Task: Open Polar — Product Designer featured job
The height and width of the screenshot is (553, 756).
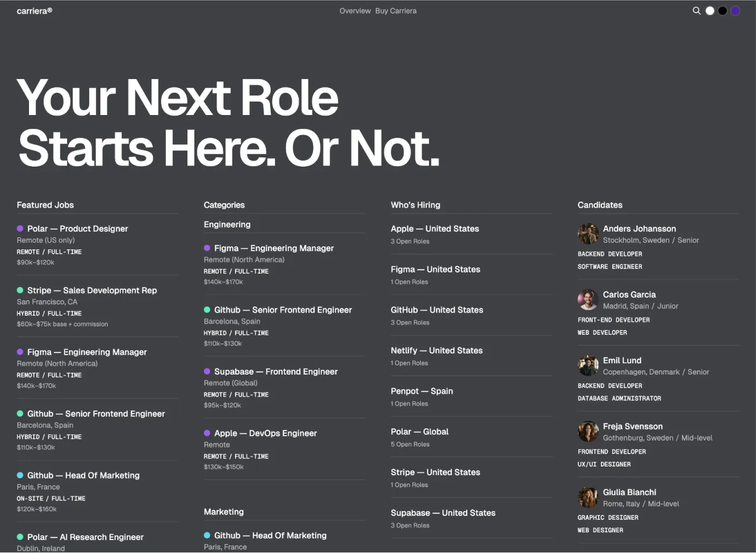Action: (78, 228)
